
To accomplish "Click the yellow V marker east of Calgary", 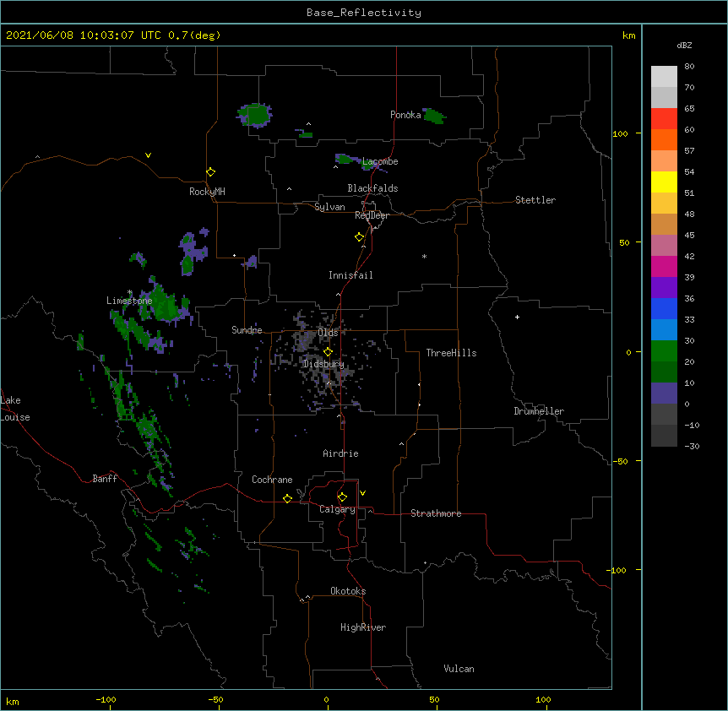I will pos(362,493).
